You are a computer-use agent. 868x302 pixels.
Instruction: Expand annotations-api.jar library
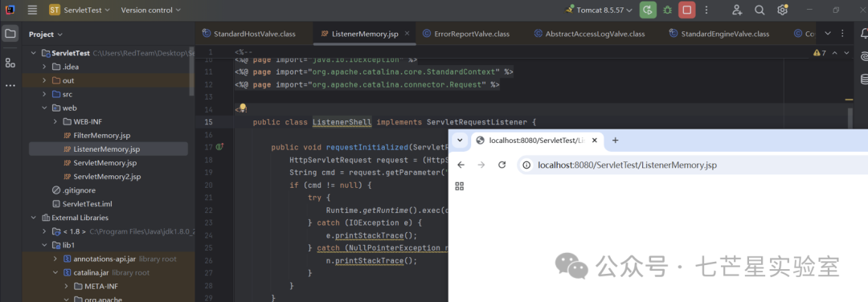pyautogui.click(x=55, y=259)
